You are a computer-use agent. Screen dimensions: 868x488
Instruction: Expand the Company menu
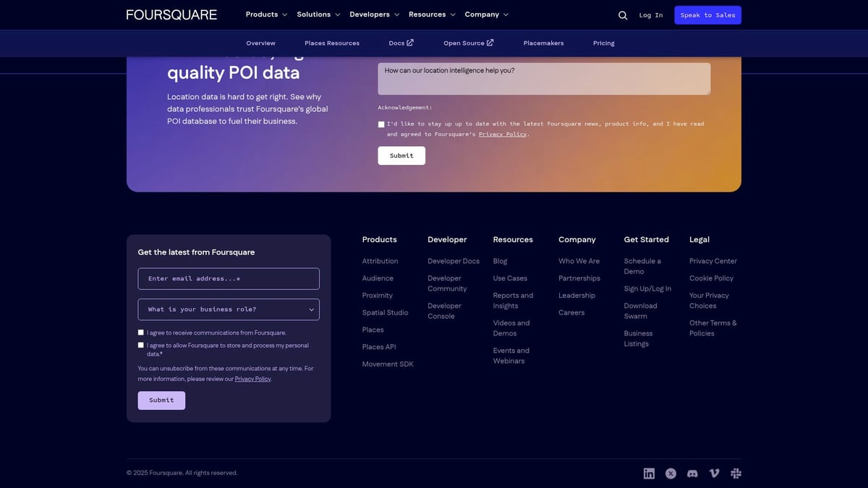[486, 14]
